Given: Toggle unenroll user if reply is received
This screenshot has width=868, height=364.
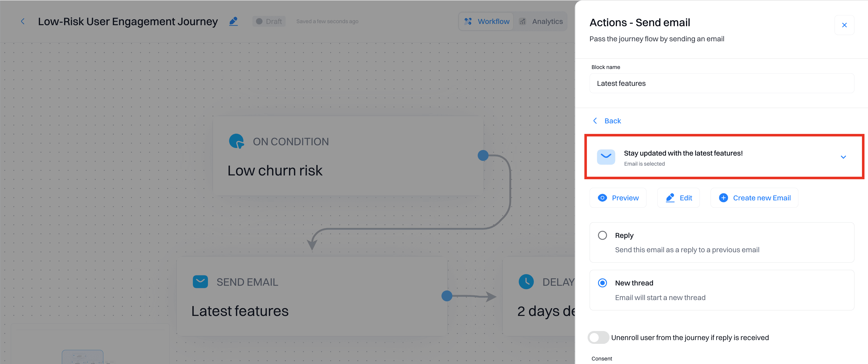Looking at the screenshot, I should coord(598,337).
